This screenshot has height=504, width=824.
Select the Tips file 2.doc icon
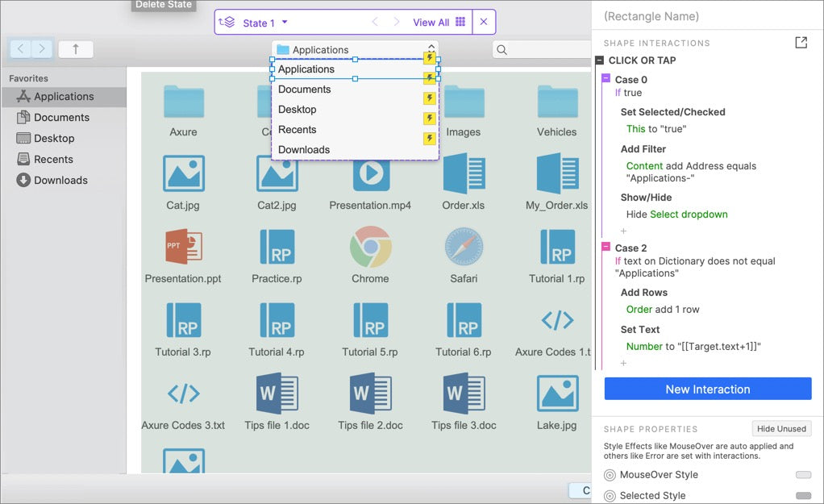371,393
